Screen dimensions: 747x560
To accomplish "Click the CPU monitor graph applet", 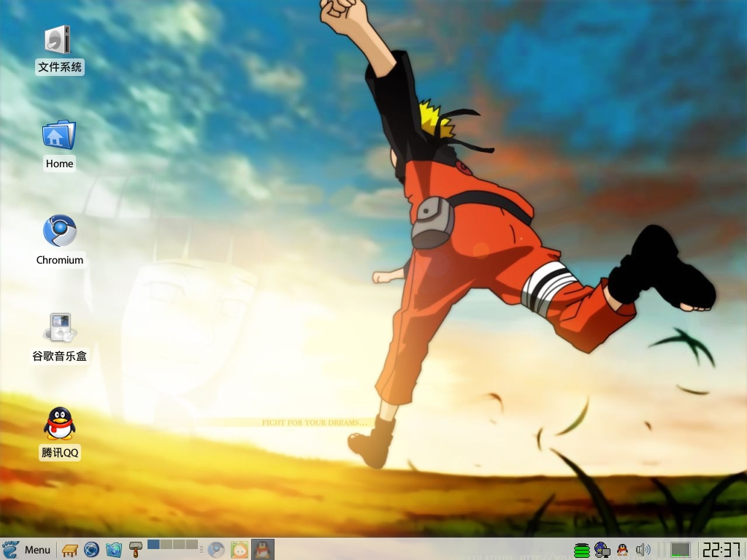I will [x=681, y=550].
